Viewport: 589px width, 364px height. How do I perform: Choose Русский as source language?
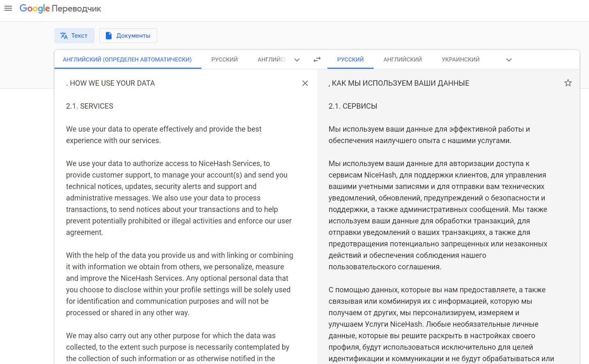pyautogui.click(x=224, y=59)
